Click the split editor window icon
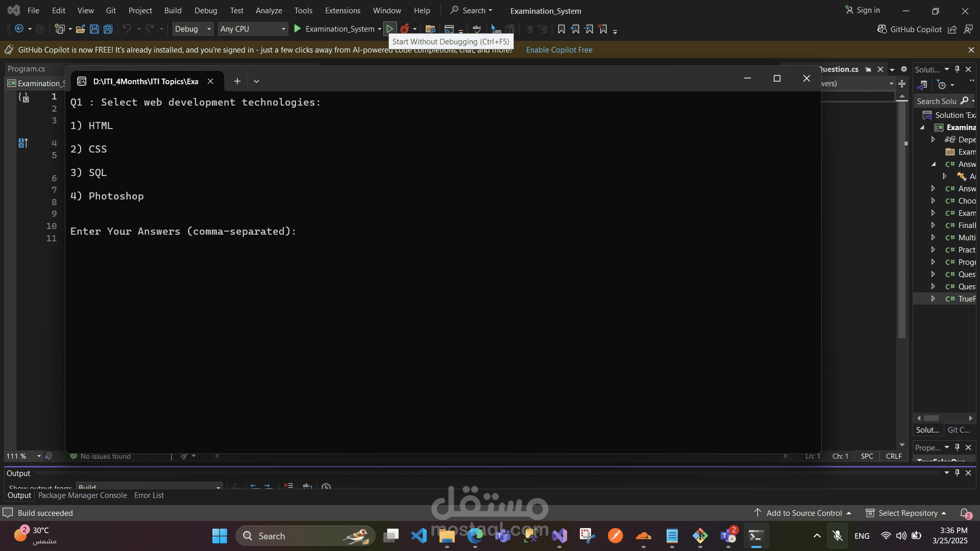 pyautogui.click(x=902, y=83)
